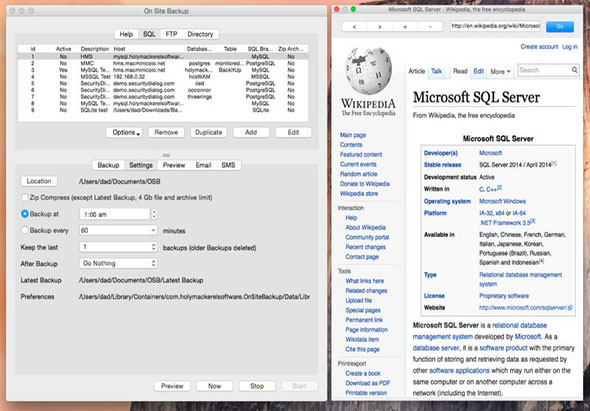
Task: Open the Backup every minutes combo box
Action: coord(118,230)
